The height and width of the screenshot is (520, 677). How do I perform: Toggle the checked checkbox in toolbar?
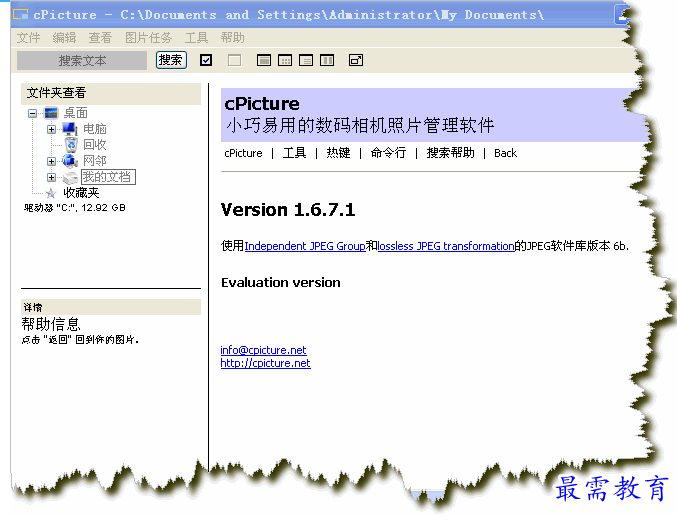click(x=206, y=60)
